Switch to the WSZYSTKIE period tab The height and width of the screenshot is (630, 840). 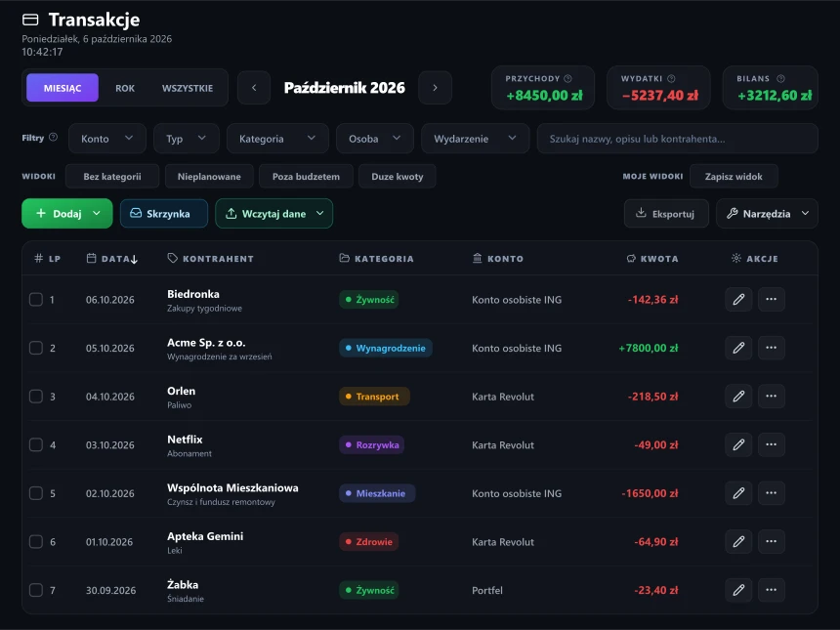click(x=188, y=88)
